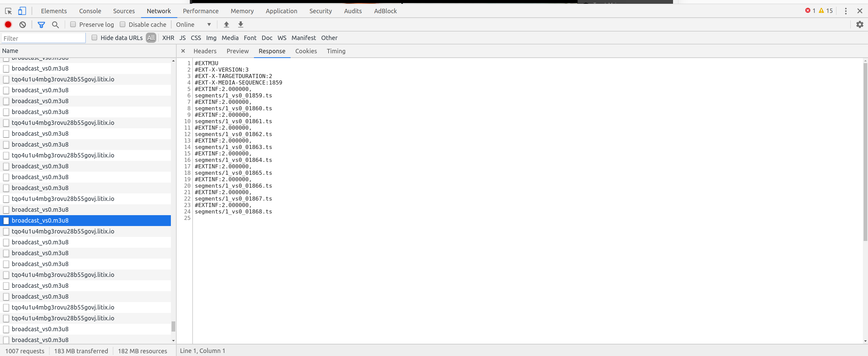Open the network search panel

(55, 24)
